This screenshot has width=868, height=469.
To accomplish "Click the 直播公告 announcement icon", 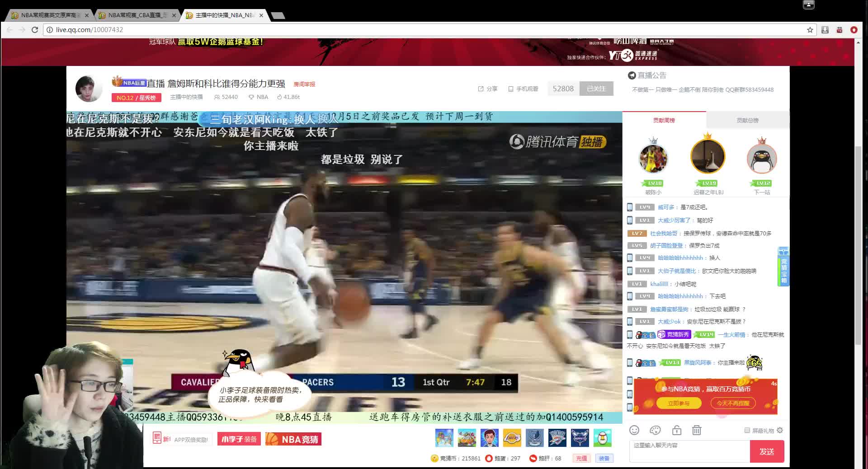I will 632,75.
